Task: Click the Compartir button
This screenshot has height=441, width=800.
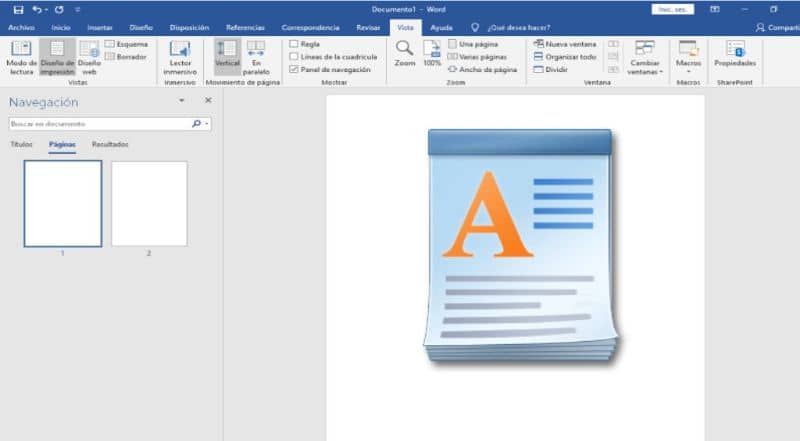Action: point(777,28)
